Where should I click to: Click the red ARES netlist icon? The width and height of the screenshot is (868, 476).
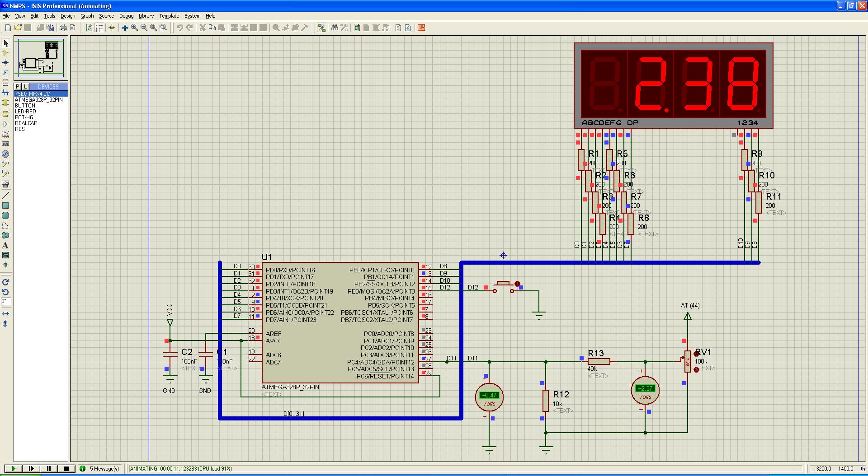coord(421,28)
